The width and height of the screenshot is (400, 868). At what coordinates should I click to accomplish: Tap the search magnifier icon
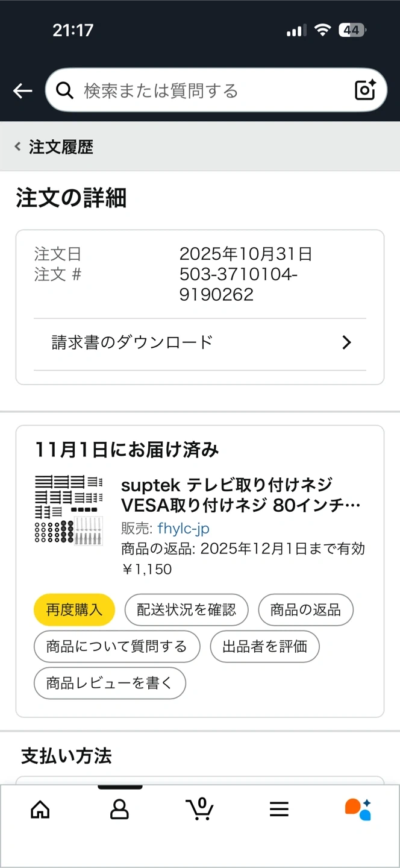[64, 90]
